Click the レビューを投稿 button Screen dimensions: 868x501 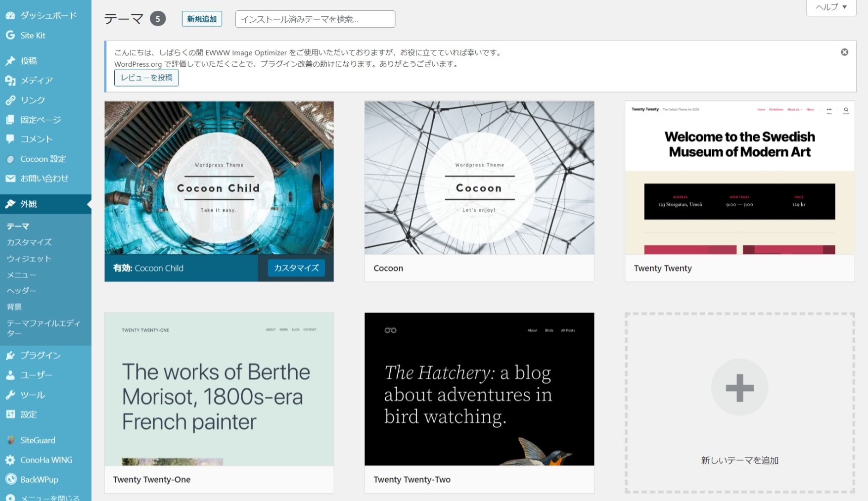pos(146,78)
